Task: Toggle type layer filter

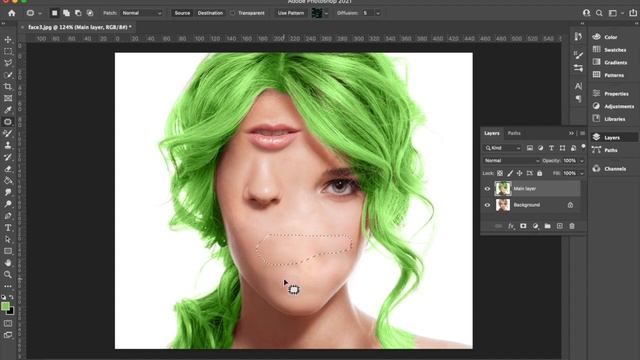Action: coord(551,148)
